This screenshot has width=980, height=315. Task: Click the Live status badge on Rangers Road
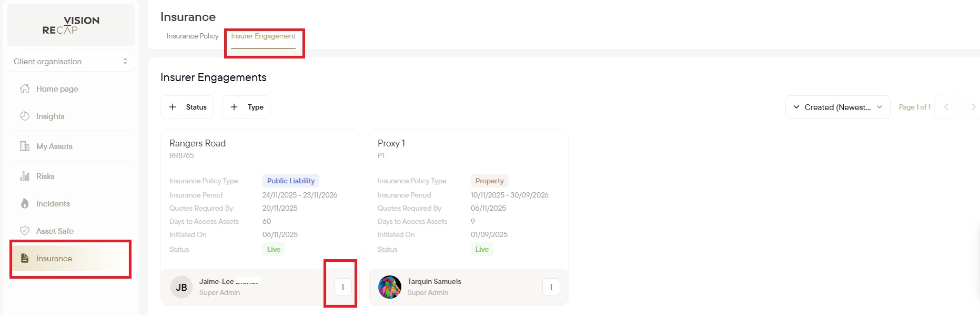point(274,249)
